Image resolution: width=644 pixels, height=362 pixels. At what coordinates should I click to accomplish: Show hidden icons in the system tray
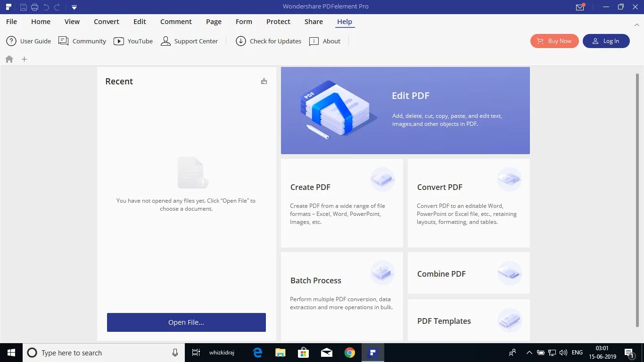click(529, 352)
